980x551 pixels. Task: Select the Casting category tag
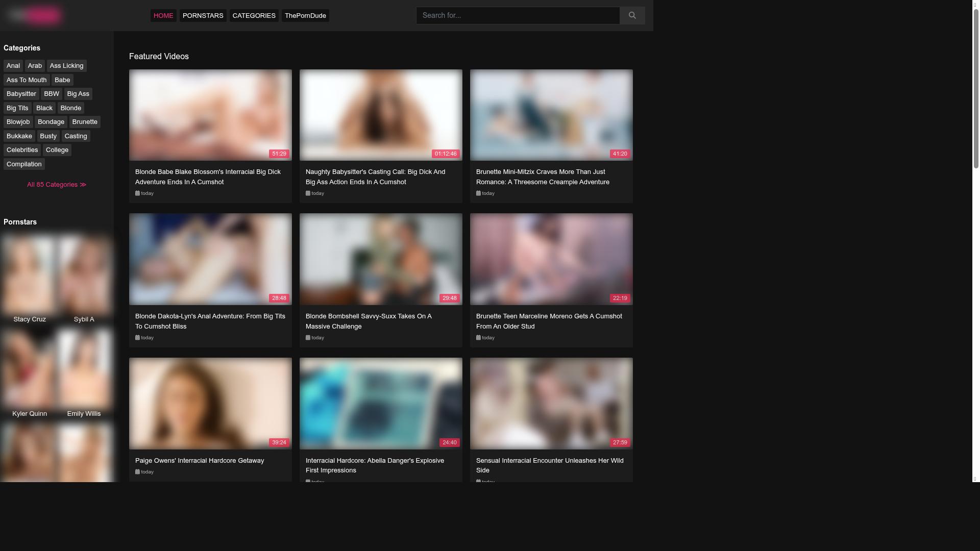pos(76,136)
